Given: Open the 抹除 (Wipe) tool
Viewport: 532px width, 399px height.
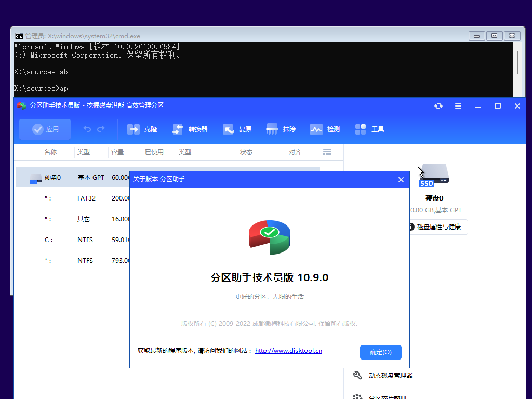Looking at the screenshot, I should [281, 129].
